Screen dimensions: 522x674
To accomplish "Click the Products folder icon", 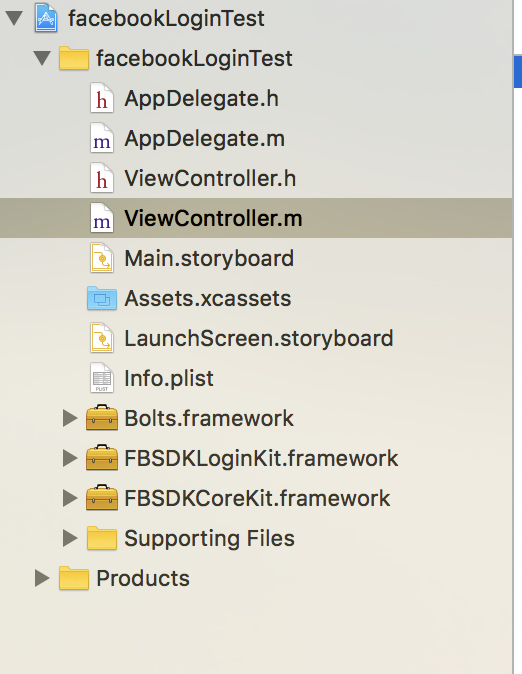I will (74, 578).
